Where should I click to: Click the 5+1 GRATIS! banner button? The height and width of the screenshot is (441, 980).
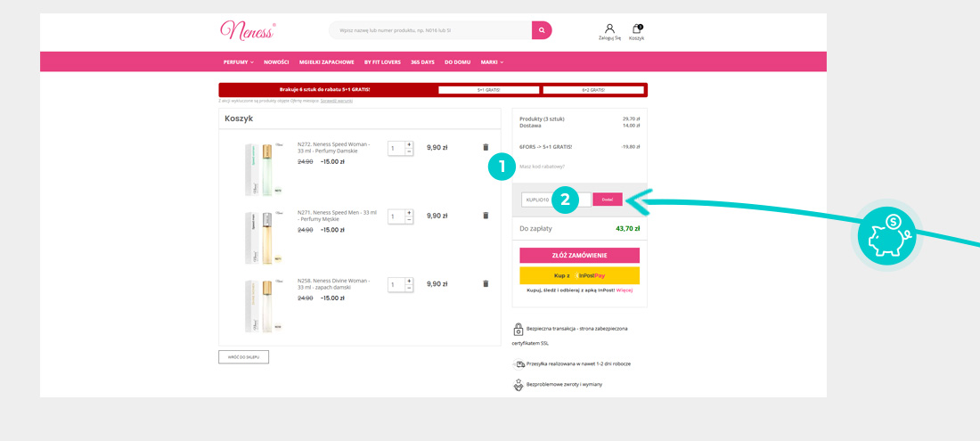click(x=489, y=90)
